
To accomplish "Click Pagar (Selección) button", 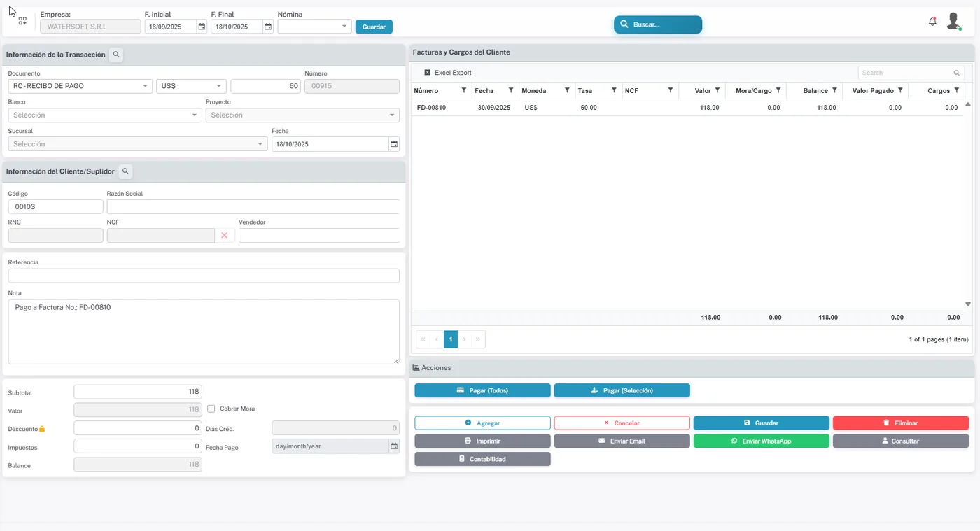I will point(622,390).
